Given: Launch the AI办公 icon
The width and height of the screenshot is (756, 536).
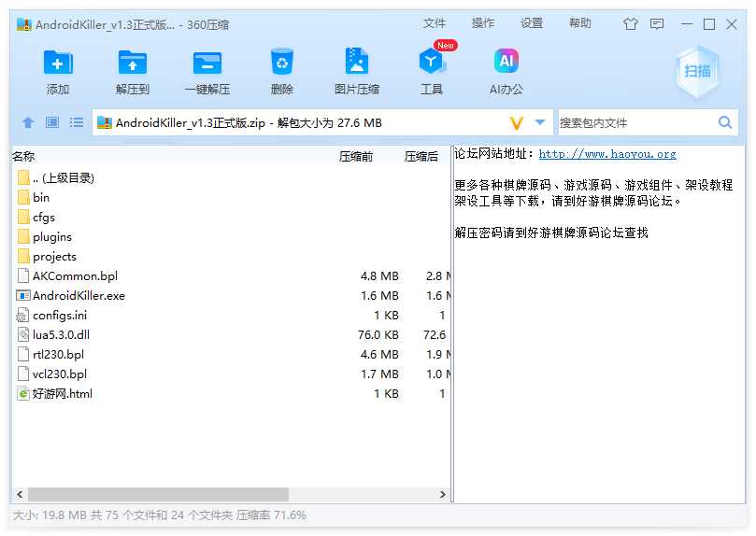Looking at the screenshot, I should click(506, 61).
